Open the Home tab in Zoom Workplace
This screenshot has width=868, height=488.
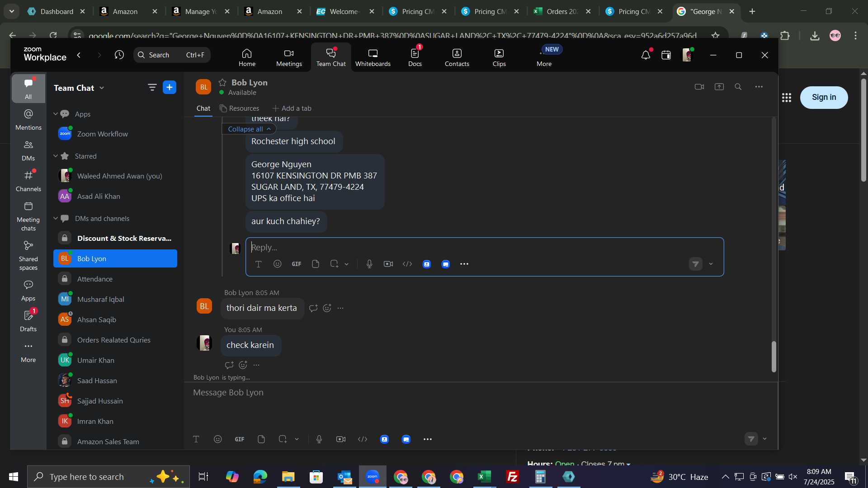pyautogui.click(x=247, y=57)
